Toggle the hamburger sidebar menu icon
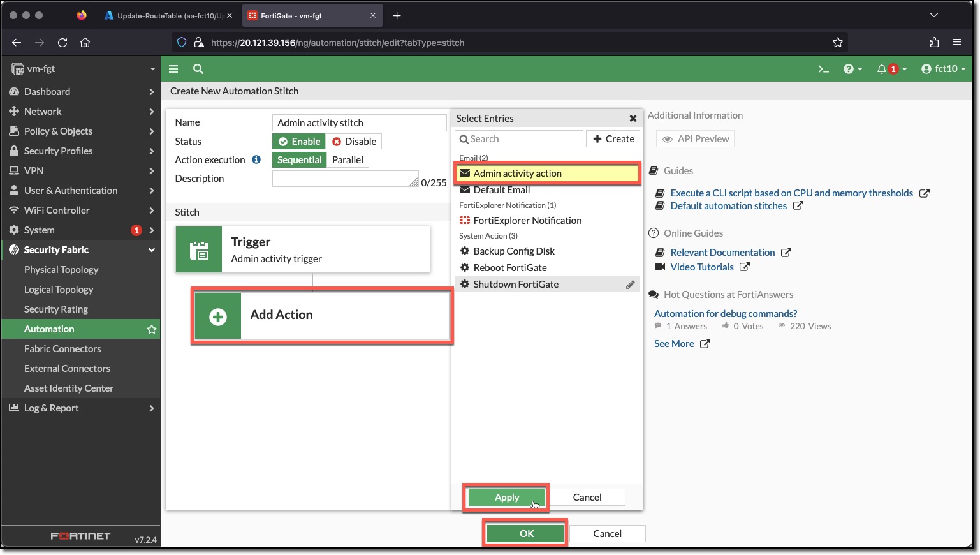Viewport: 980px width, 555px height. click(173, 69)
